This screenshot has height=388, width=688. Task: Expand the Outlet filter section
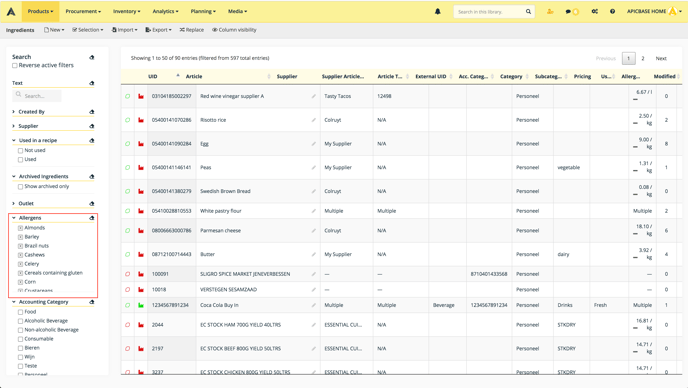(x=14, y=204)
